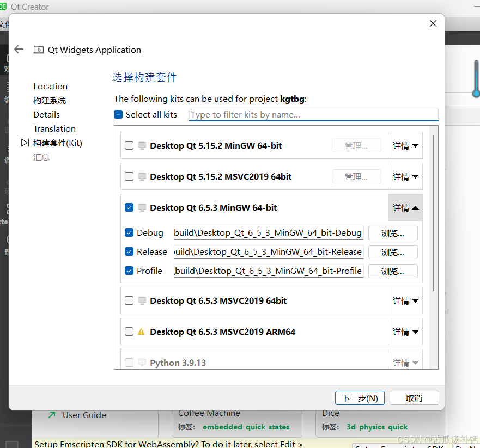The height and width of the screenshot is (448, 480).
Task: Expand details for Python 3.9.13 kit
Action: click(x=405, y=363)
